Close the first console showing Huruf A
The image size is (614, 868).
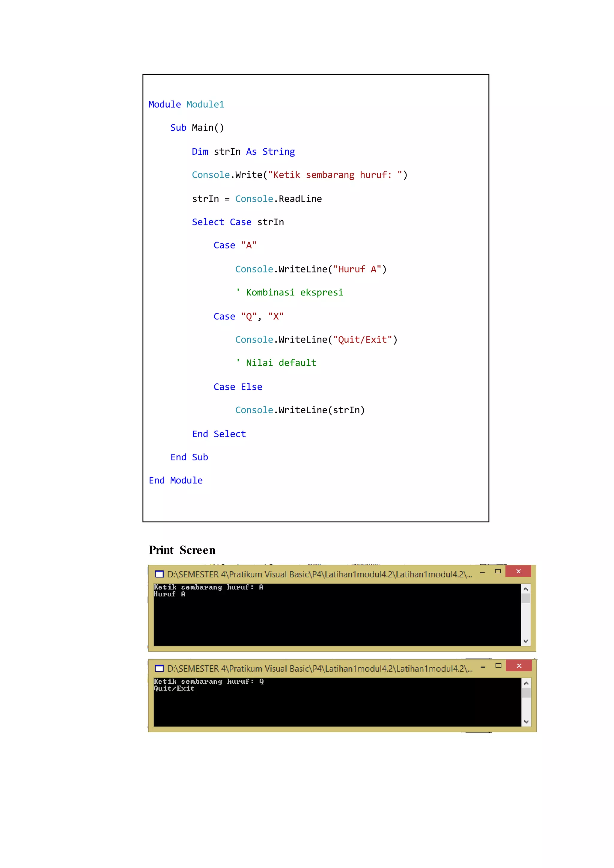coord(518,571)
